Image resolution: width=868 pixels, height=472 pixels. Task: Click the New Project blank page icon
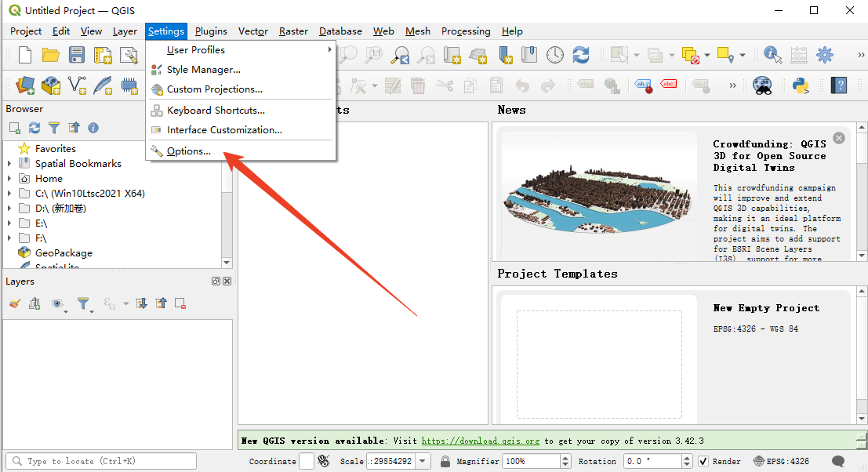tap(25, 55)
